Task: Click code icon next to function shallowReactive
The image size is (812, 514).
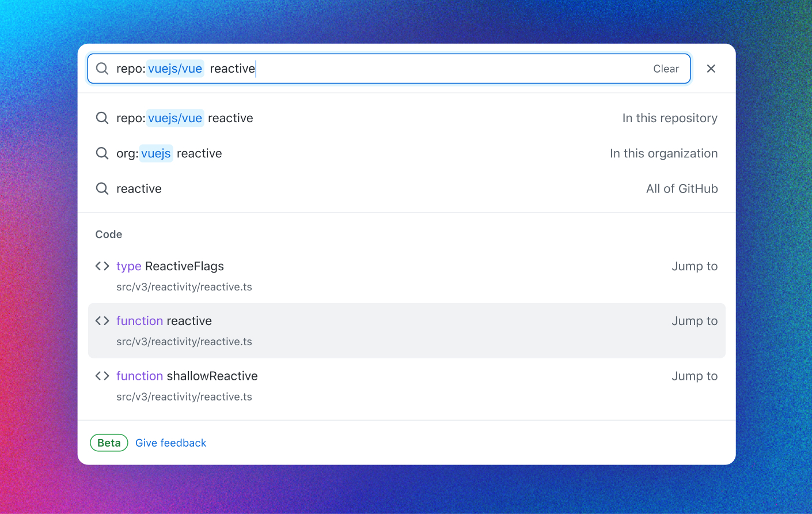Action: (x=102, y=376)
